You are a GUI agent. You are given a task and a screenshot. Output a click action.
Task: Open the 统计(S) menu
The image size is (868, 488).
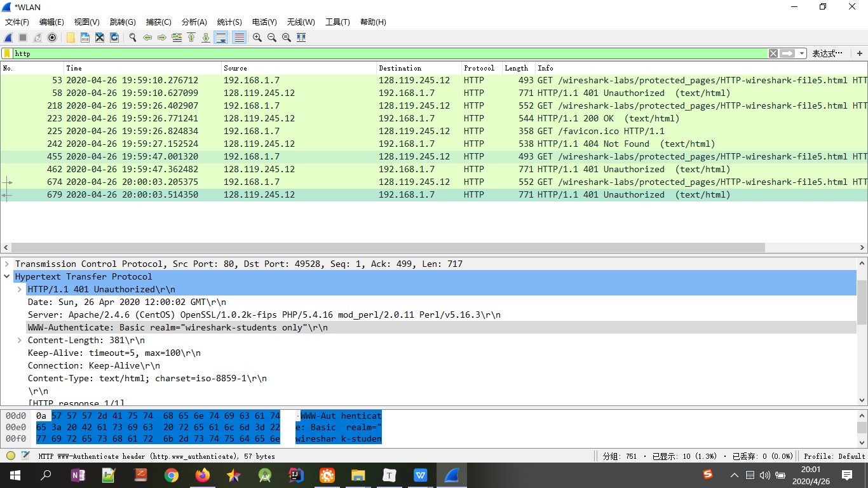(229, 22)
